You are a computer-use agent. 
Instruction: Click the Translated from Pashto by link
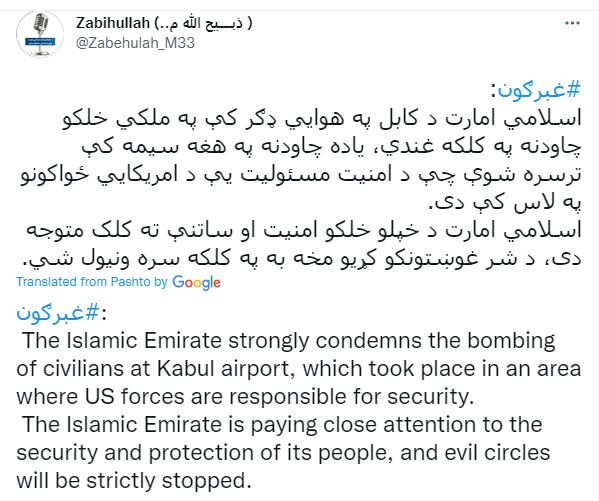coord(92,282)
